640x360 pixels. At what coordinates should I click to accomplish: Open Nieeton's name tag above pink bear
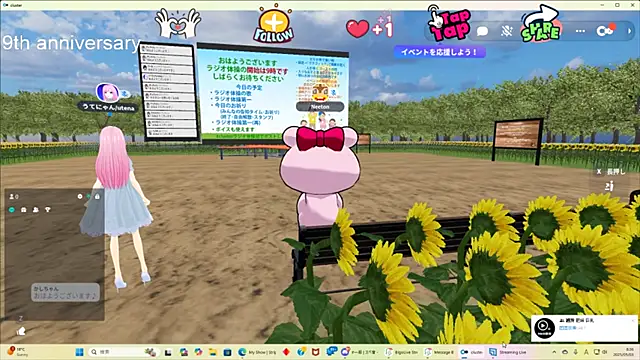[320, 107]
